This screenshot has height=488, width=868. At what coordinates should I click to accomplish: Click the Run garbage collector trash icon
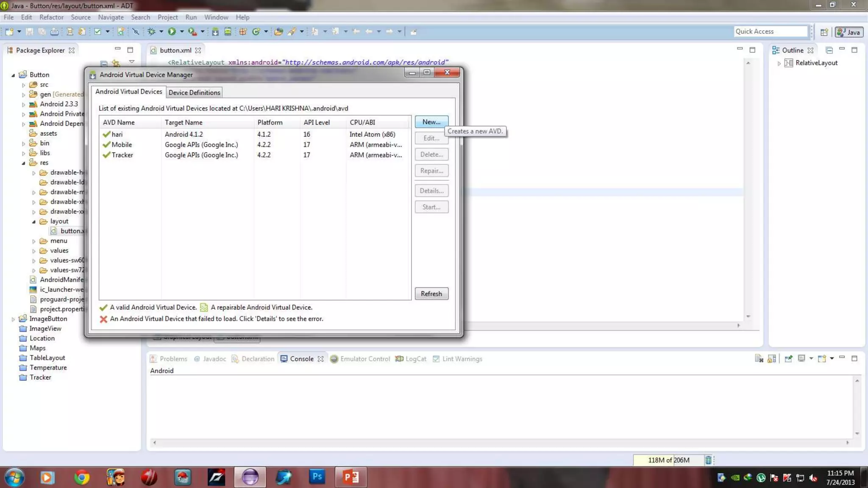point(708,460)
